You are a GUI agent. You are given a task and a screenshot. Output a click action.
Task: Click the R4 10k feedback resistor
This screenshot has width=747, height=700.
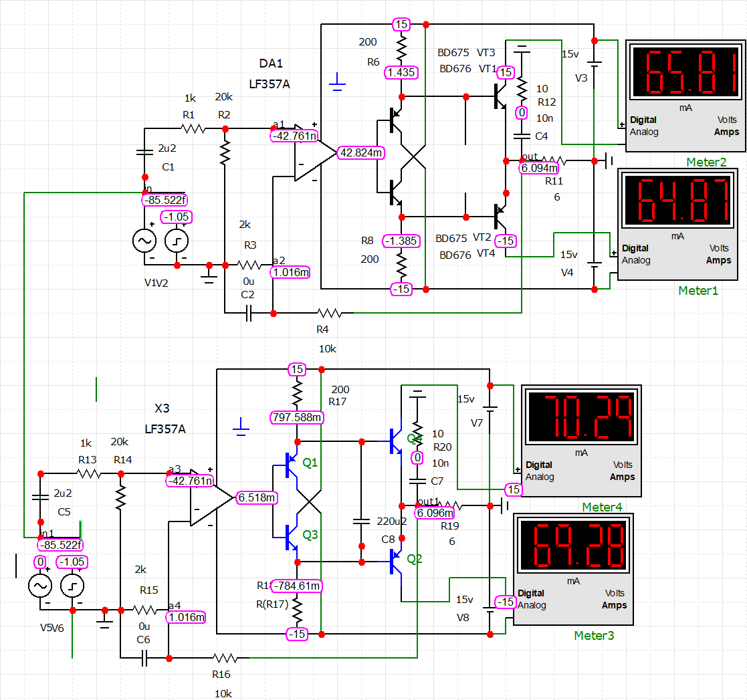pos(329,313)
